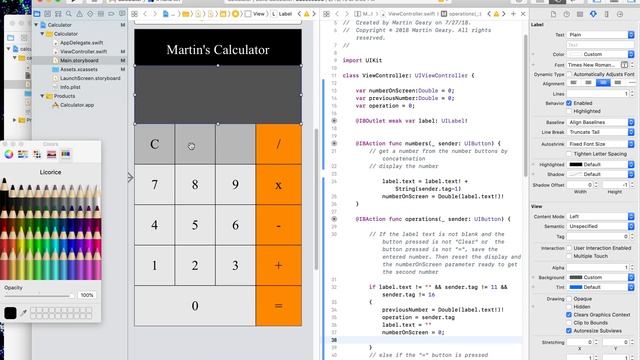640x360 pixels.
Task: Open the Content Mode Left dropdown
Action: point(600,216)
